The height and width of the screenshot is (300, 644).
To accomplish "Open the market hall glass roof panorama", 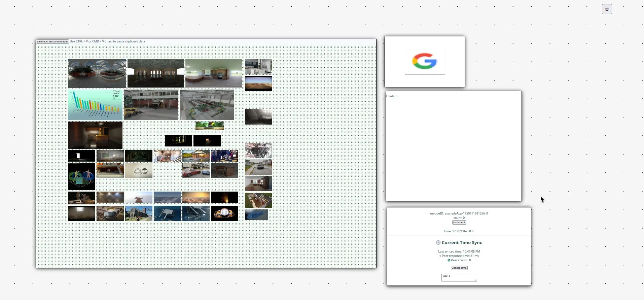I will point(97,73).
